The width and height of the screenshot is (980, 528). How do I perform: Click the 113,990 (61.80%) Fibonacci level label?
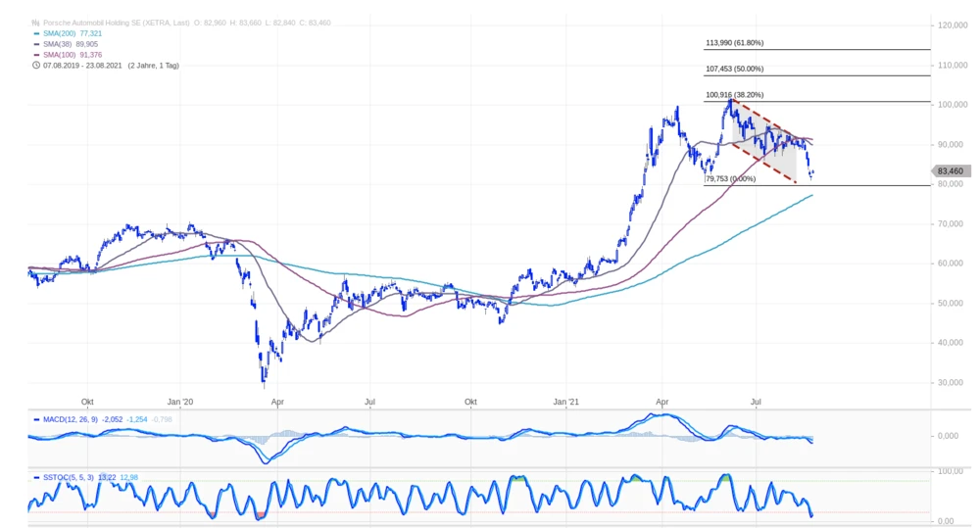click(734, 43)
